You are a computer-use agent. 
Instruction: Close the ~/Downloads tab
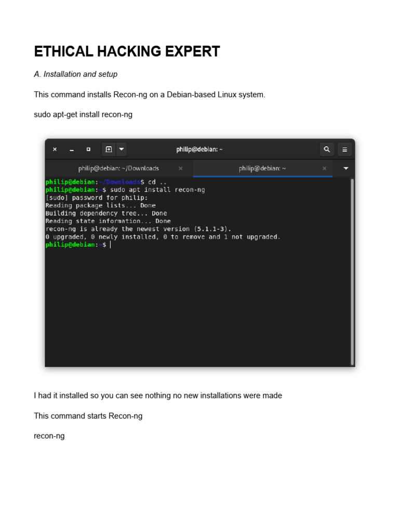180,168
